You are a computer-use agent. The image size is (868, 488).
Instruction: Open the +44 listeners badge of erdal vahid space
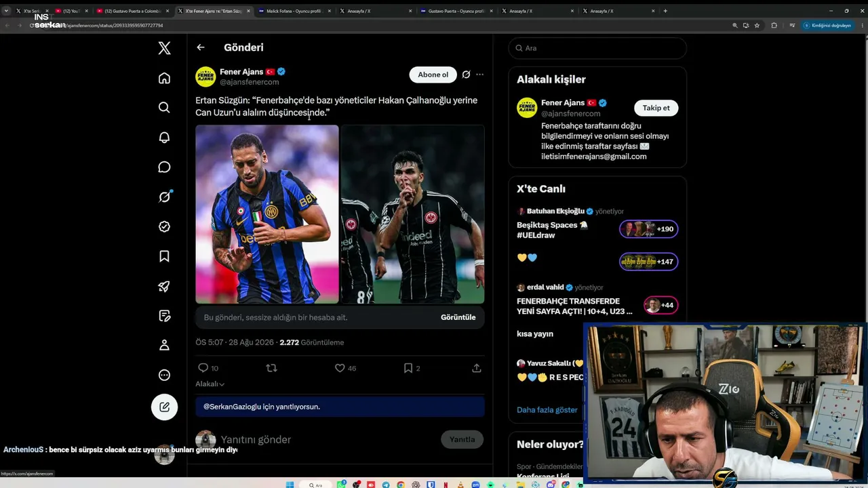pos(660,305)
